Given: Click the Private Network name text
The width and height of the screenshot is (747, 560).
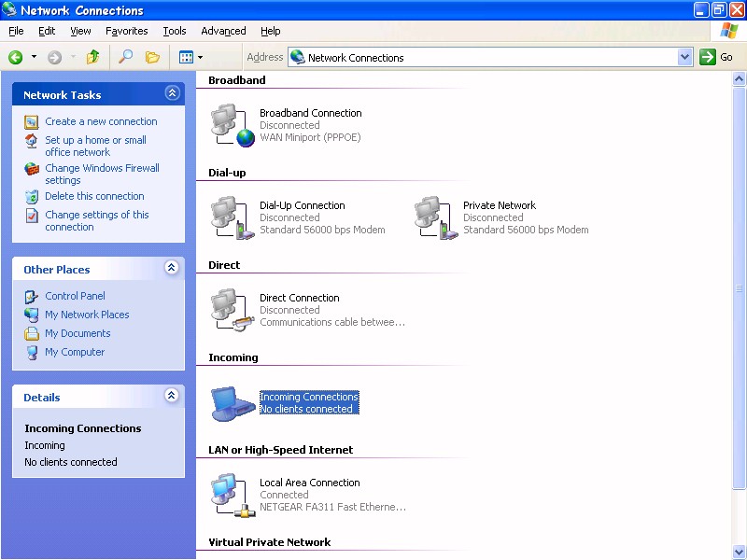Looking at the screenshot, I should click(500, 205).
